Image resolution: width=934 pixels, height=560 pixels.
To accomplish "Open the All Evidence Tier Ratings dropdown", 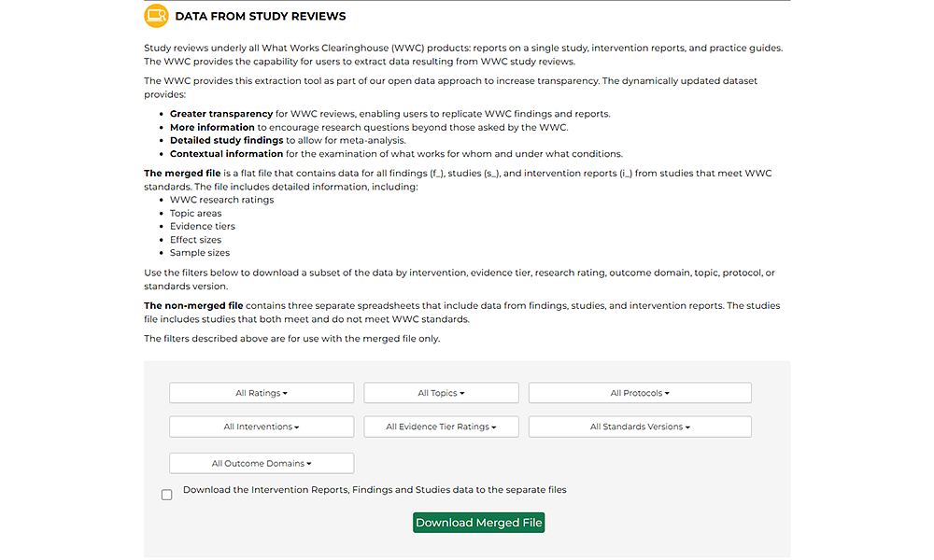I will click(441, 427).
